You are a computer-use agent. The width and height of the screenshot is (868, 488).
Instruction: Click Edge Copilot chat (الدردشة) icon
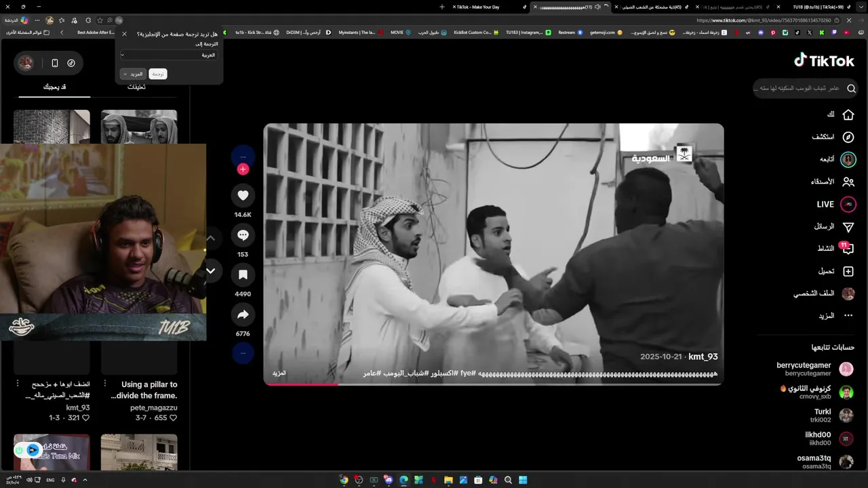point(15,20)
